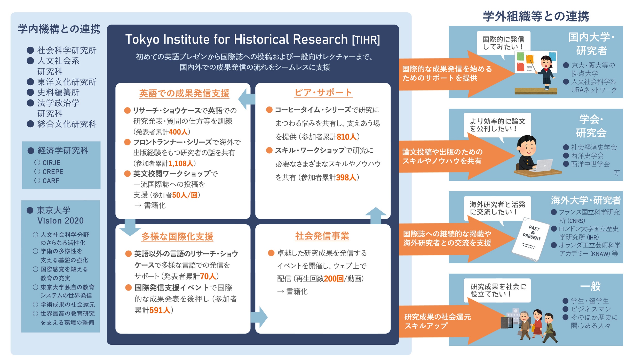Click the Past & Present journal illustration
This screenshot has height=364, width=634.
tap(530, 239)
